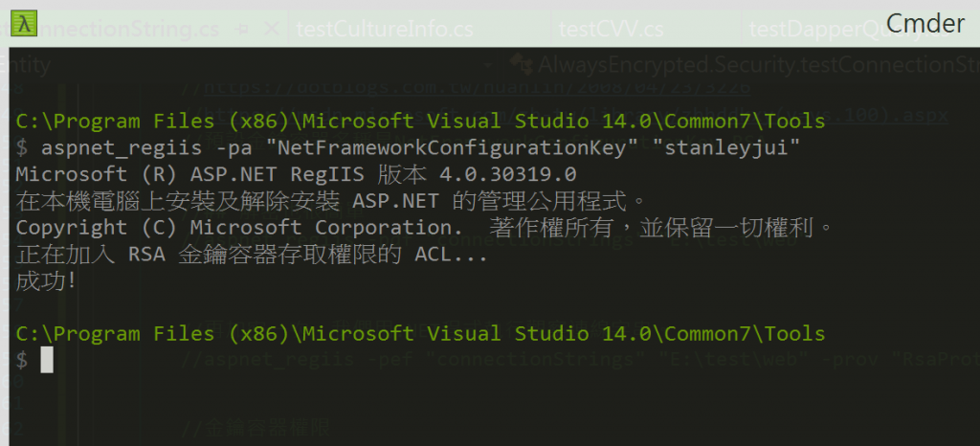Expand the Entity project dropdown arrow
This screenshot has width=980, height=446.
pyautogui.click(x=489, y=64)
